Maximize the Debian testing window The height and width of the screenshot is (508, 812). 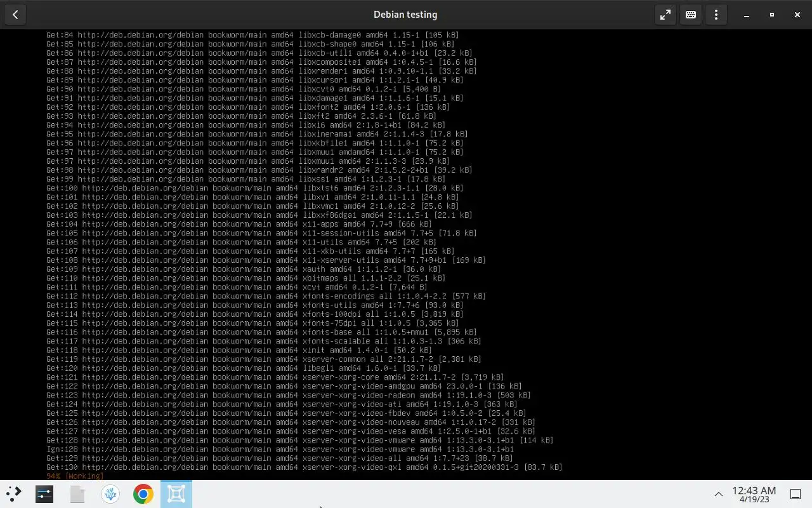click(772, 15)
